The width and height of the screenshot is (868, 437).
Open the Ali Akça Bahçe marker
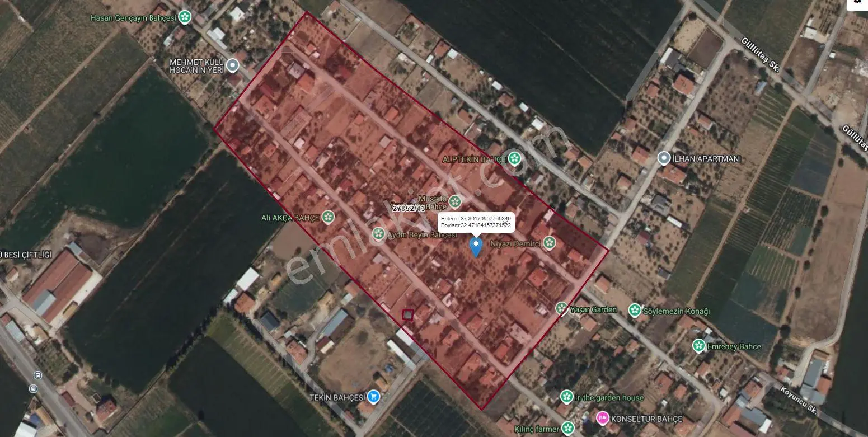(328, 217)
